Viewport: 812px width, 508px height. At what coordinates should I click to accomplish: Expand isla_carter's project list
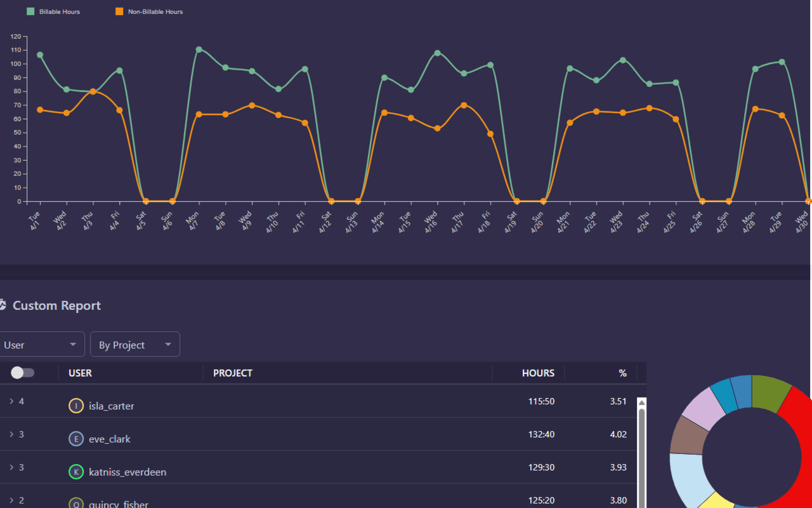(11, 401)
